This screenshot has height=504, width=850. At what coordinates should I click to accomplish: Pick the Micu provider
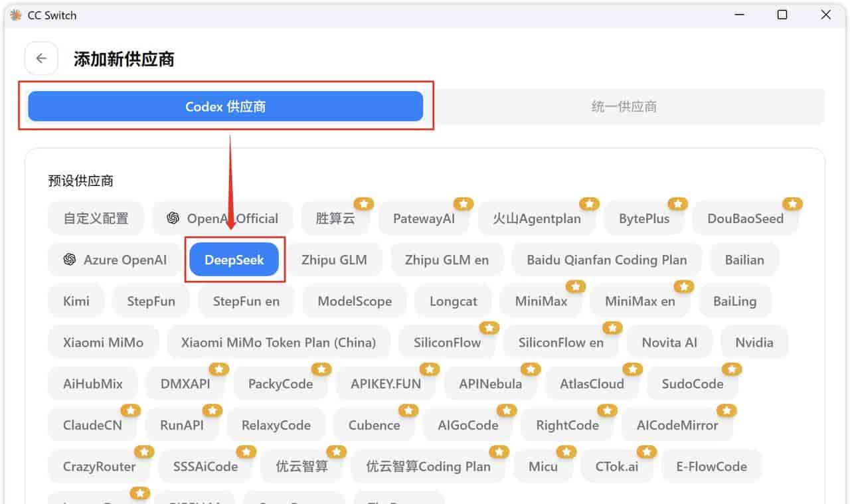(543, 466)
